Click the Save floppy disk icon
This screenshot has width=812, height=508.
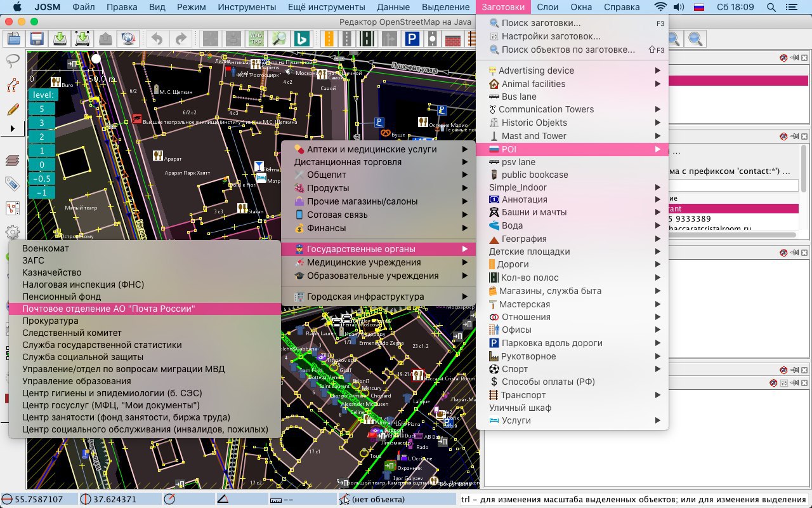pos(36,38)
